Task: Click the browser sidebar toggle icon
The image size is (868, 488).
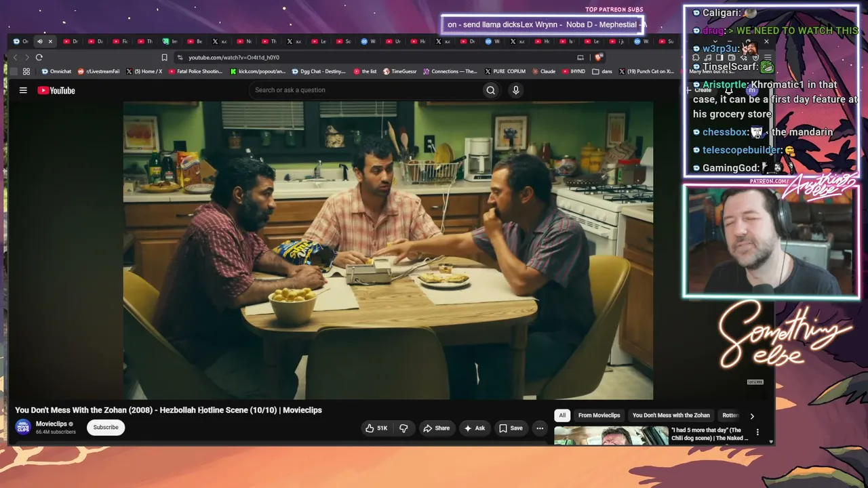Action: (x=718, y=58)
